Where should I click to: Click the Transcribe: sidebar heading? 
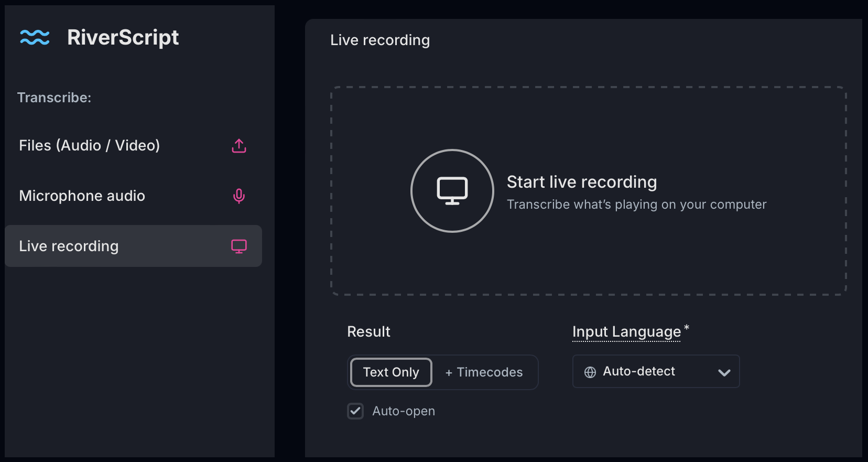pyautogui.click(x=54, y=98)
